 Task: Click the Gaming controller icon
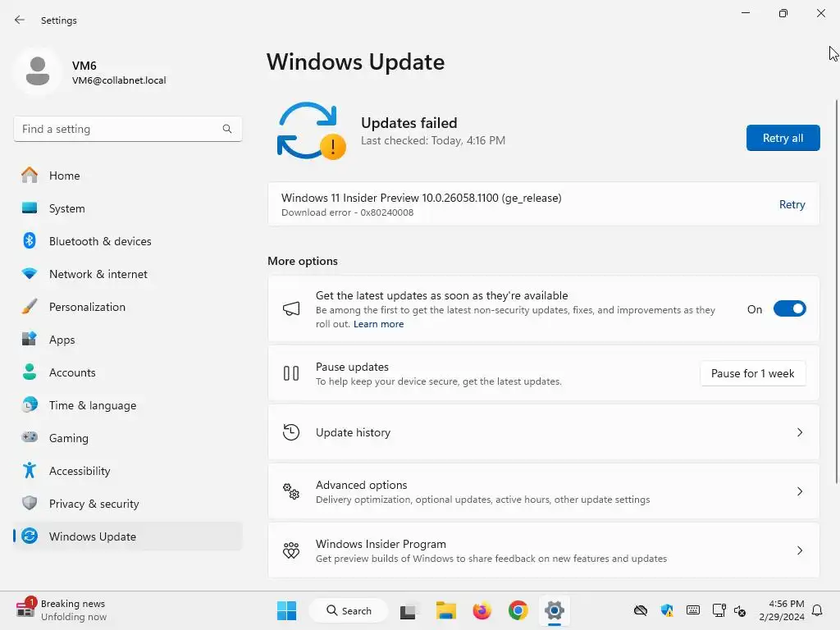(30, 437)
